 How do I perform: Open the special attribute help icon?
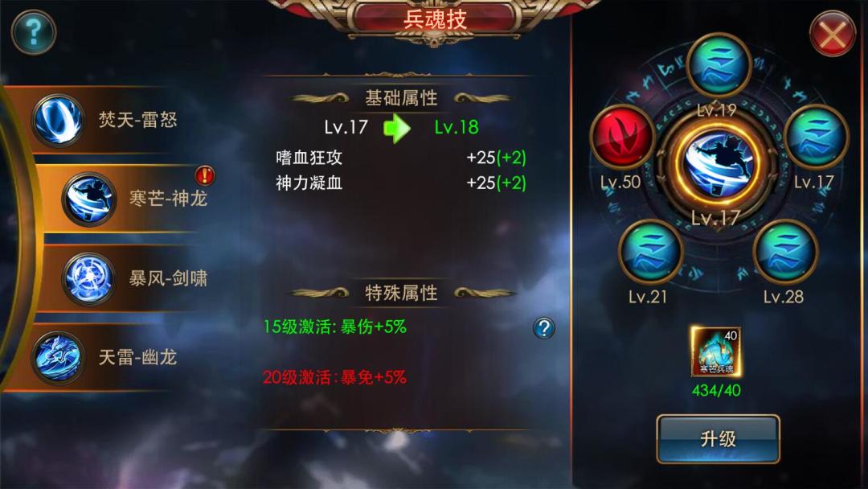pos(544,328)
